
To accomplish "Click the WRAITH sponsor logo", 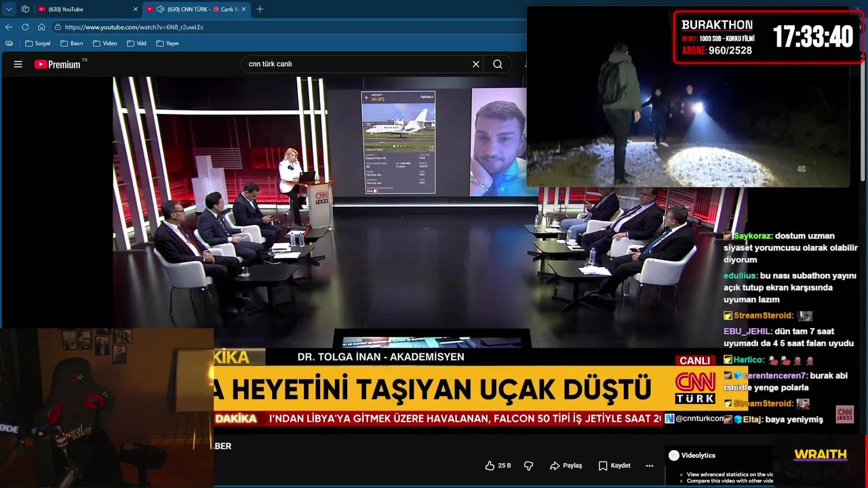I will click(821, 454).
